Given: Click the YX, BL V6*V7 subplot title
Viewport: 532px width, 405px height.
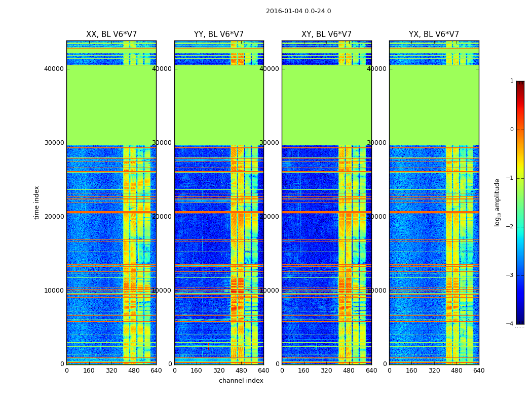Looking at the screenshot, I should pyautogui.click(x=434, y=34).
